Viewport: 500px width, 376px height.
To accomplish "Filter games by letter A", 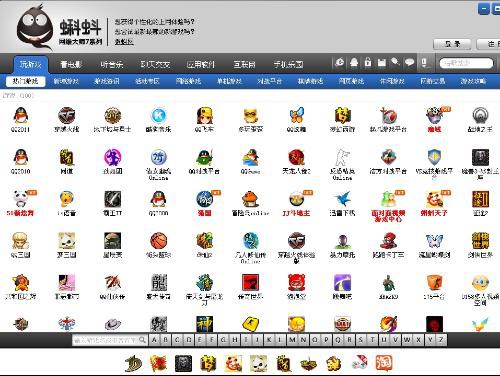I will [x=154, y=340].
